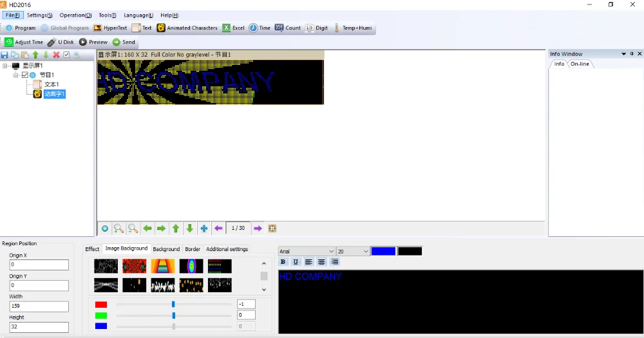Collapse the 显示屏1 tree node
This screenshot has width=644, height=338.
click(6, 66)
